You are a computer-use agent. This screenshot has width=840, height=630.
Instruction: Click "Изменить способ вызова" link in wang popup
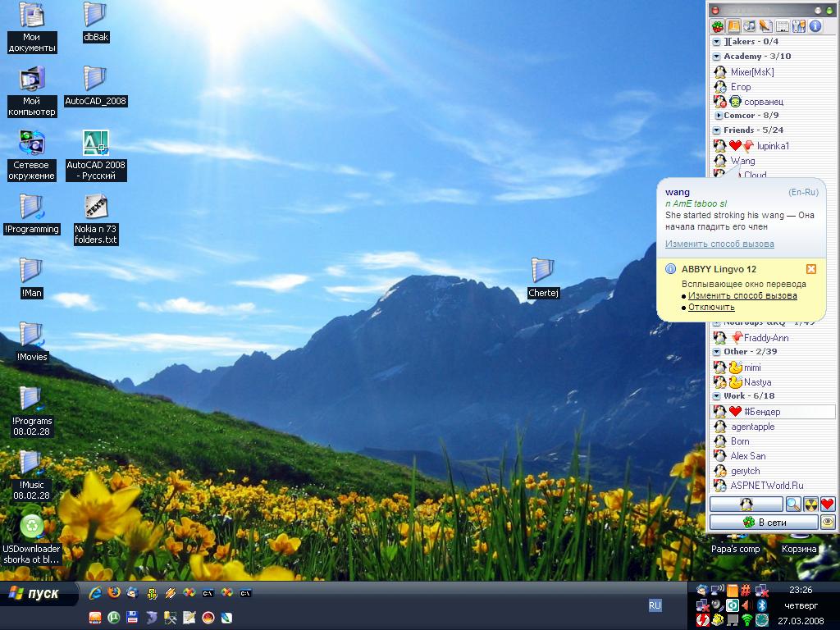tap(719, 244)
